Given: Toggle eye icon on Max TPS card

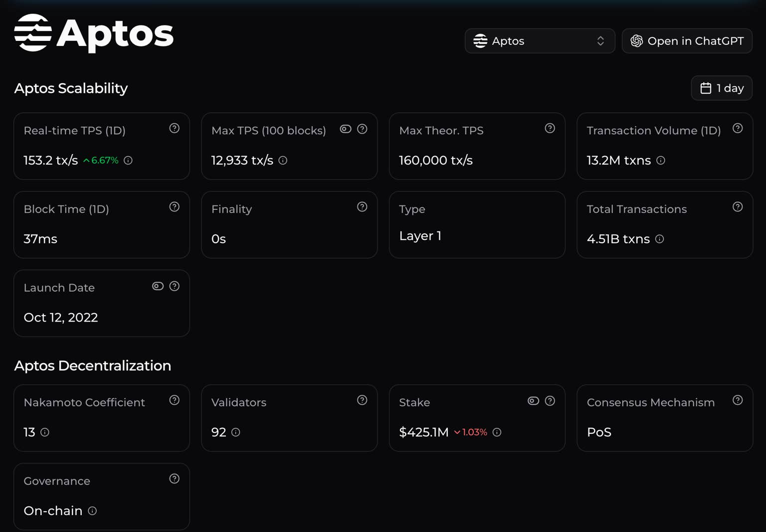Looking at the screenshot, I should click(x=346, y=129).
